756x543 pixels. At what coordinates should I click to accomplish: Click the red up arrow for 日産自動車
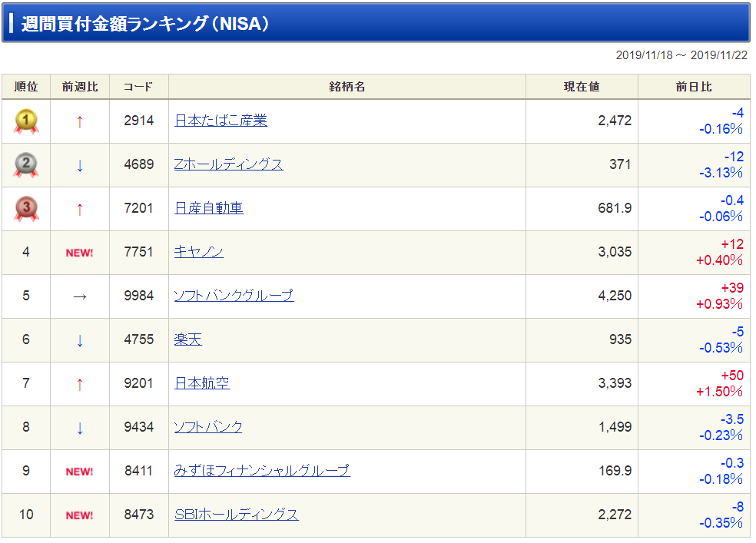pos(80,210)
